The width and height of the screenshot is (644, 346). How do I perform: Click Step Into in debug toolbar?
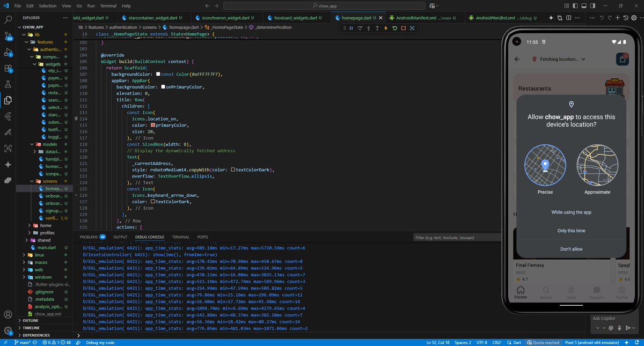[x=369, y=28]
